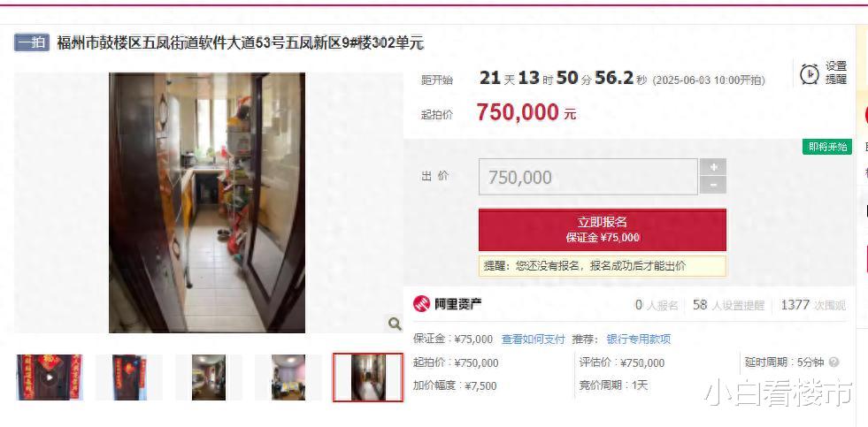Viewport: 868px width, 427px height.
Task: Play the video in first thumbnail
Action: 50,377
